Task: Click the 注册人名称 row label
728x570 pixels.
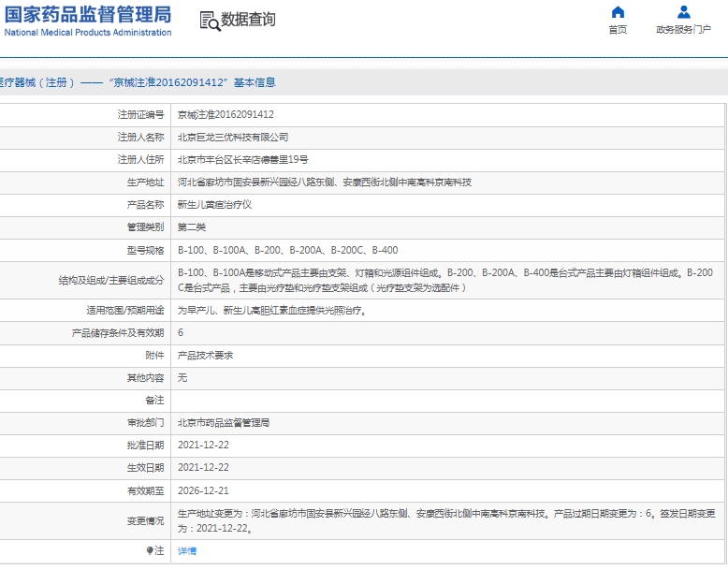Action: [140, 137]
